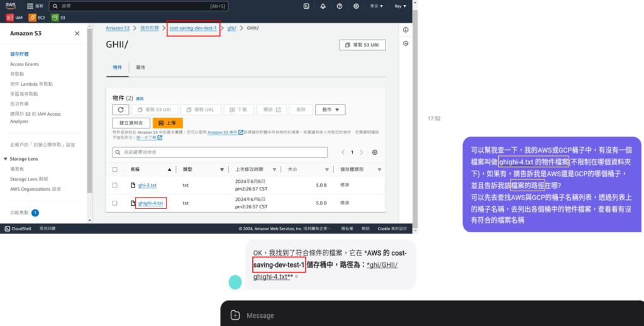Click 複製 S3 URI button near title

tap(363, 45)
